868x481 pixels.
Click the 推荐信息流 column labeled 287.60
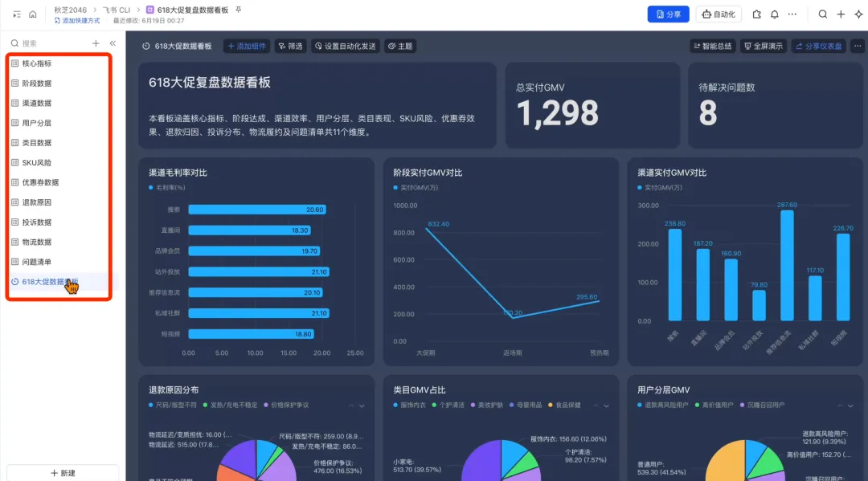click(x=787, y=265)
